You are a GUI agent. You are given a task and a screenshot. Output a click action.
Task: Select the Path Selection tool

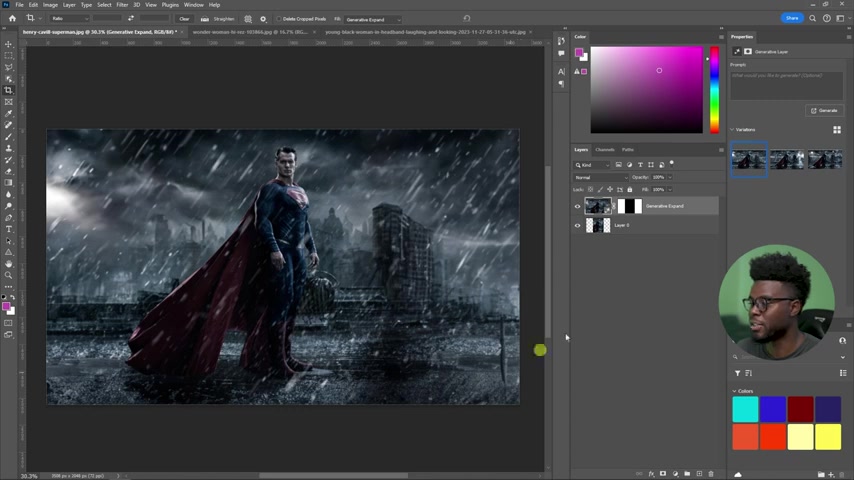coord(8,240)
